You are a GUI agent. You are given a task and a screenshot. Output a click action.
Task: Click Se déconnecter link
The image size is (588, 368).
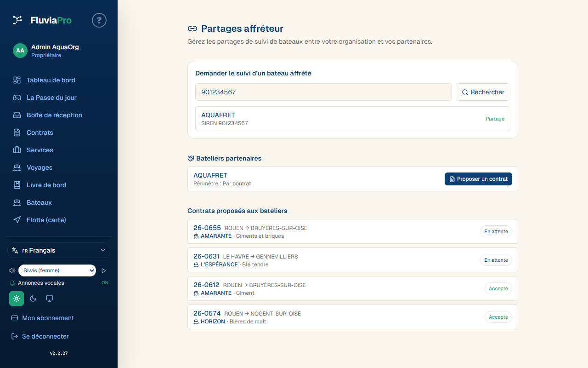point(45,336)
